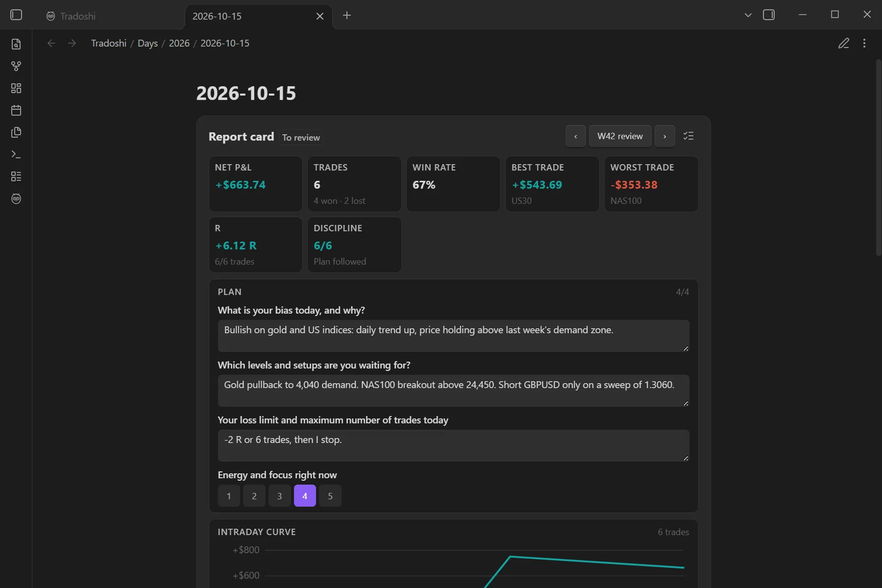This screenshot has width=882, height=588.
Task: Select energy and focus level 4
Action: 305,496
